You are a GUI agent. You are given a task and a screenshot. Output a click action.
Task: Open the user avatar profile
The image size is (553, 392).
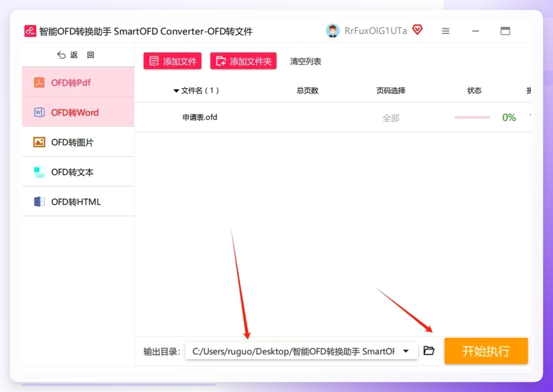click(x=332, y=31)
